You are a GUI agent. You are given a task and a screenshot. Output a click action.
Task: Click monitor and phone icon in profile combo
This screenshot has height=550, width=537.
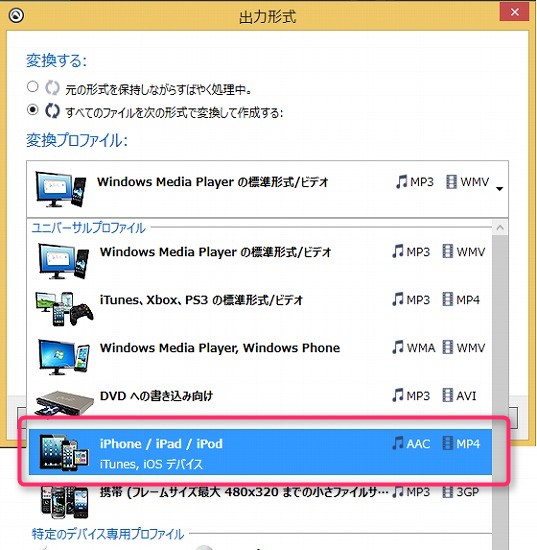61,189
